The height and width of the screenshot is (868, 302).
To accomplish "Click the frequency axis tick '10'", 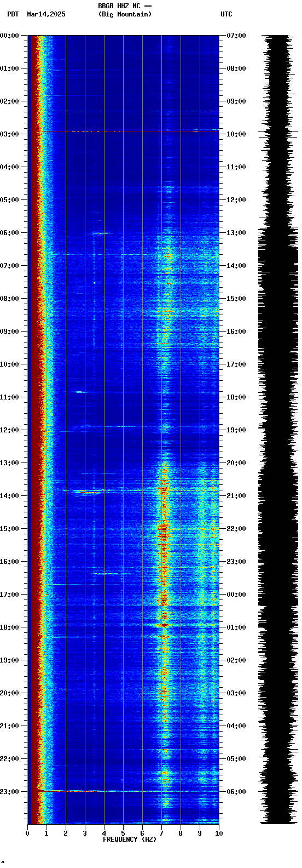I will (x=219, y=833).
